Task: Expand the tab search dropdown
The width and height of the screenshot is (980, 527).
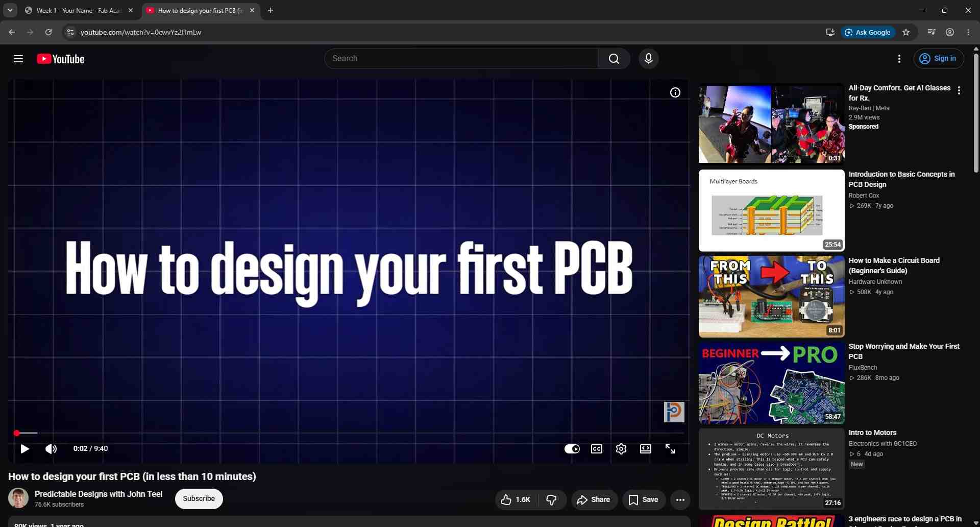Action: tap(10, 10)
